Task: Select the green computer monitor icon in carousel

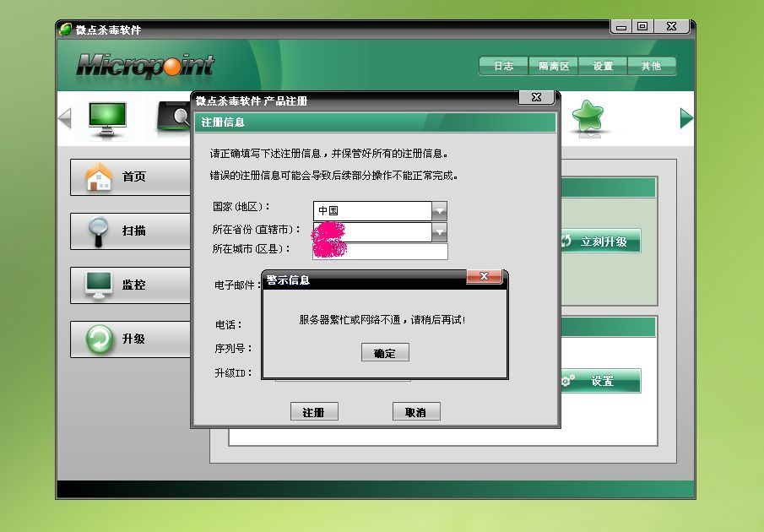Action: coord(108,119)
